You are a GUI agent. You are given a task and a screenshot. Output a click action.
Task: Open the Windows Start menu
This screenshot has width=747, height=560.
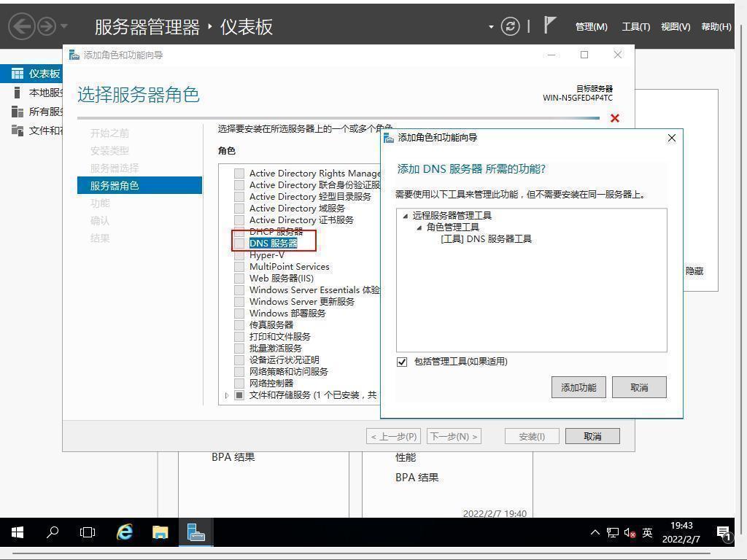point(18,532)
